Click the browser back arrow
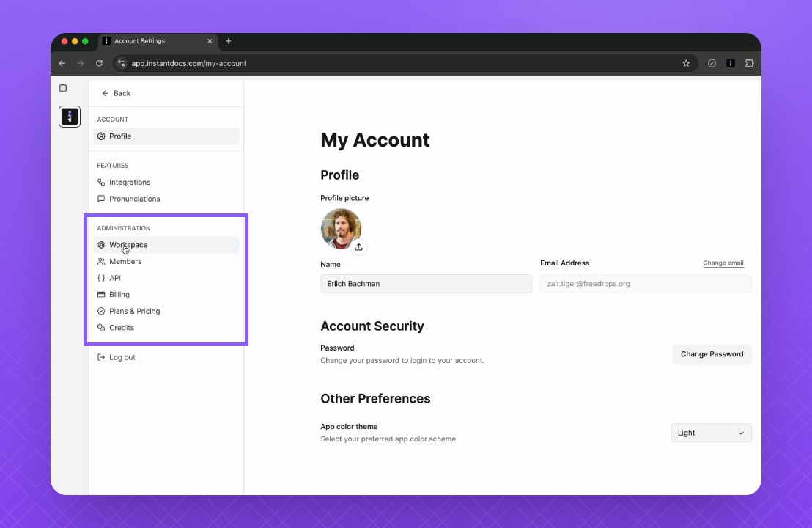This screenshot has width=812, height=528. coord(62,63)
